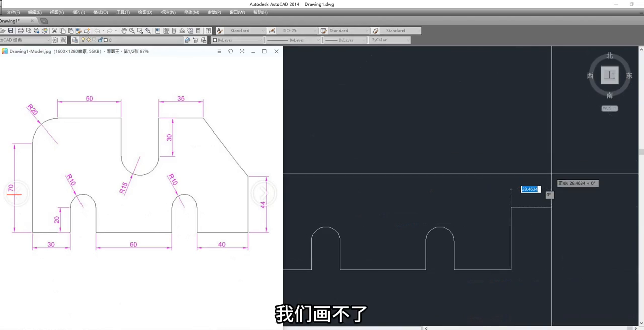This screenshot has width=644, height=330.
Task: Click the Table Style icon
Action: tap(324, 31)
